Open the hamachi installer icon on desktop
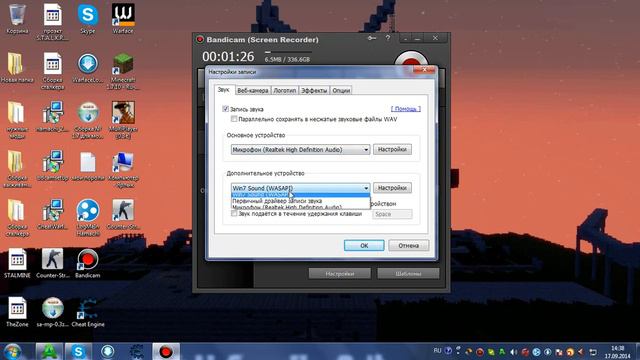The width and height of the screenshot is (640, 360). (52, 116)
